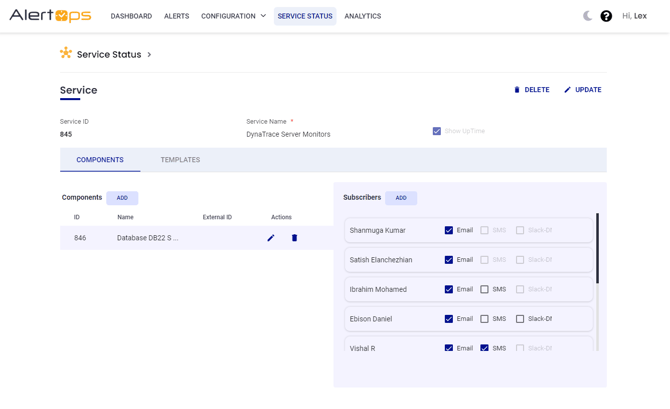The height and width of the screenshot is (409, 670).
Task: Toggle the Show UpTime checkbox
Action: coord(437,131)
